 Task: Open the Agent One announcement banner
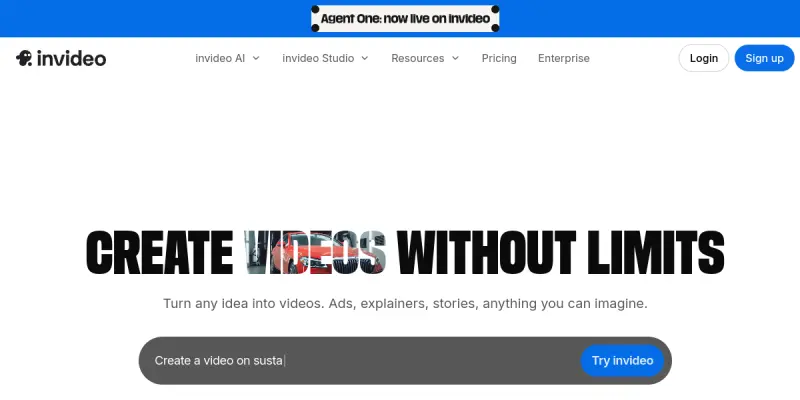pyautogui.click(x=405, y=19)
